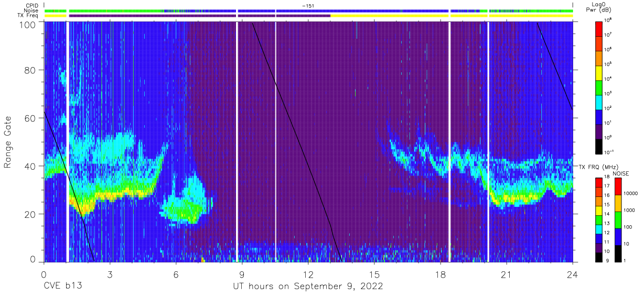Click the y-axis tick label '80'
644x297 pixels.
pos(30,70)
